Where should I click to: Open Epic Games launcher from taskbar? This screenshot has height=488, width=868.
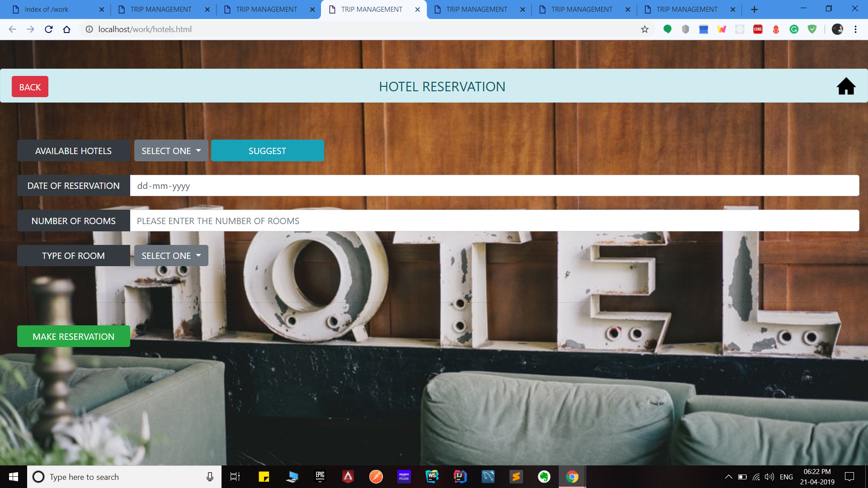click(320, 477)
